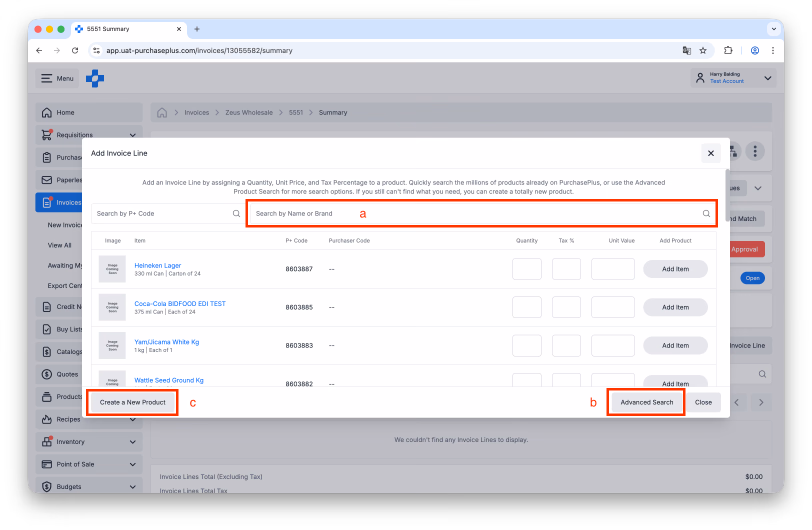Click Tax % field for Coca-Cola BIDFOOD
This screenshot has height=530, width=812.
click(x=566, y=307)
